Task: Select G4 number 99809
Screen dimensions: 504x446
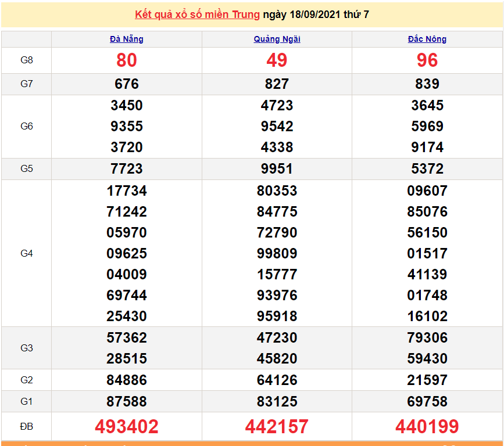Action: [277, 253]
